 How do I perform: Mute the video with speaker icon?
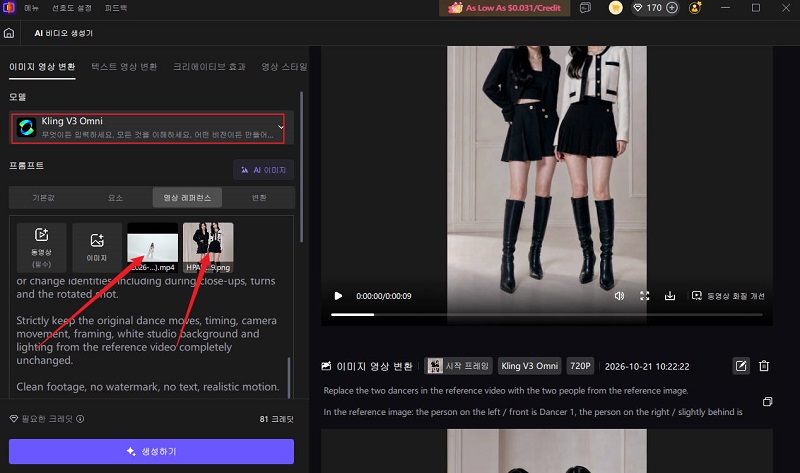(619, 296)
